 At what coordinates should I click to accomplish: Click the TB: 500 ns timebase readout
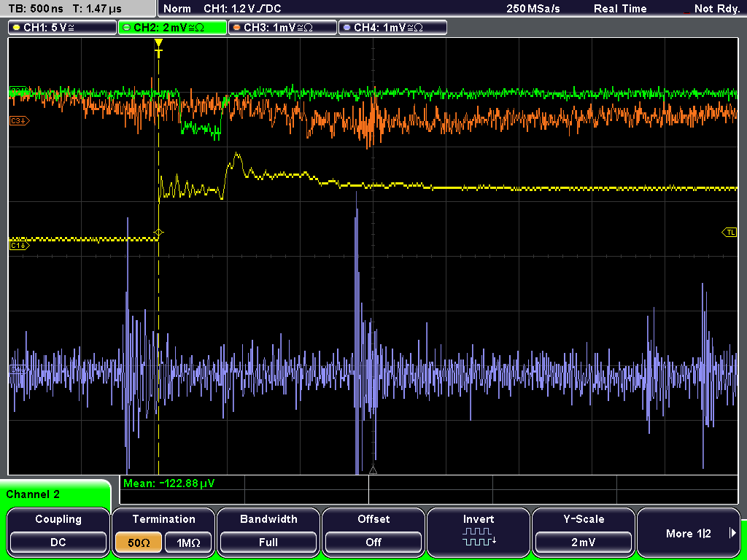click(36, 9)
